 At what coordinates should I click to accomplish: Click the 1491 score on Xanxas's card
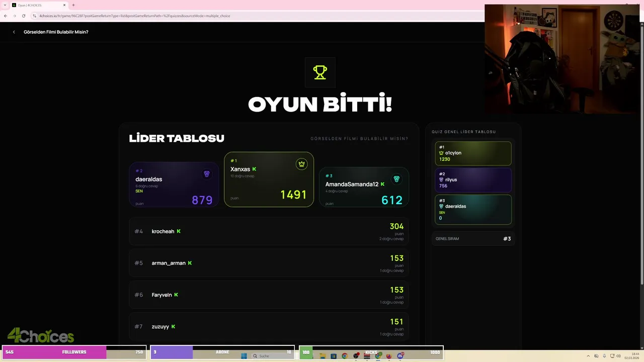[x=293, y=195]
